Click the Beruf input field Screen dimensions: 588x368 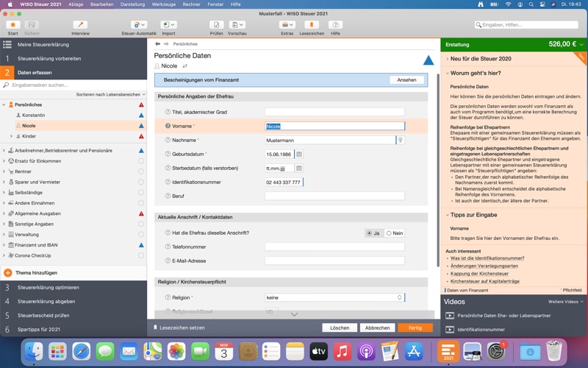(x=334, y=196)
